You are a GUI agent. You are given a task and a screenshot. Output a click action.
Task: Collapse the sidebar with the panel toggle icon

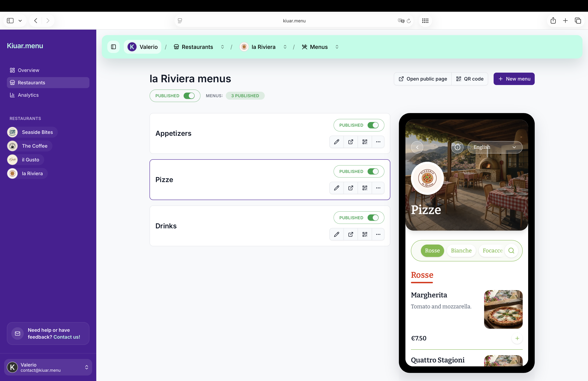[x=113, y=47]
